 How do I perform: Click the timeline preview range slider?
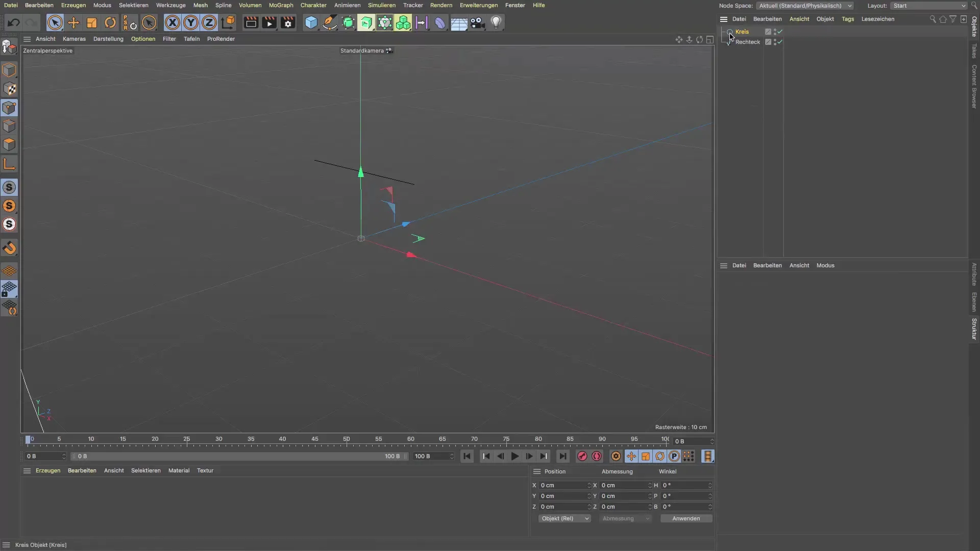click(239, 456)
